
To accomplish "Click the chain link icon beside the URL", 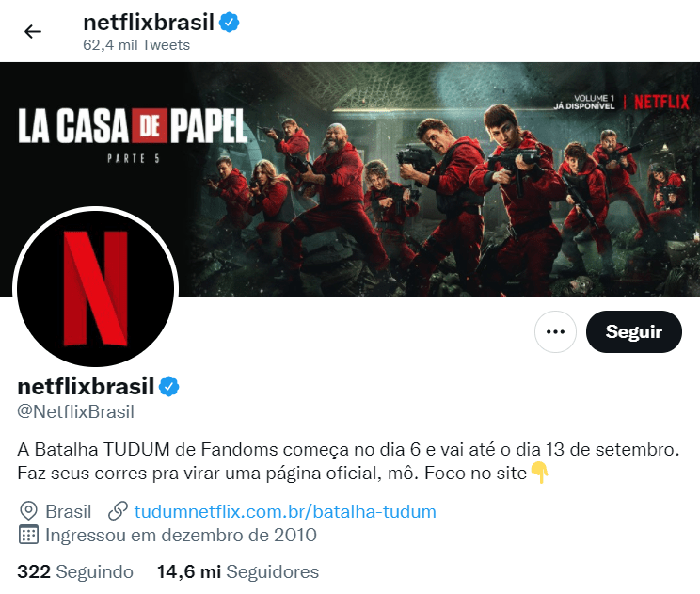I will (x=118, y=511).
